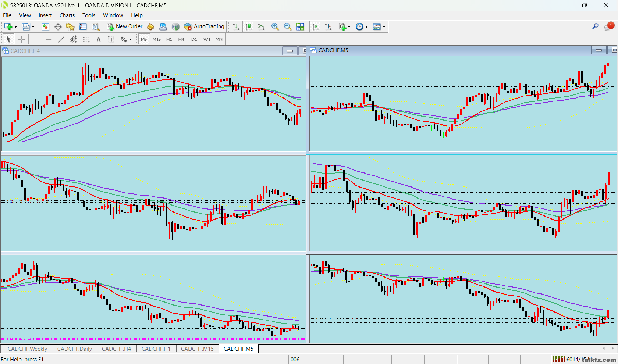
Task: Select the Text Label tool
Action: pyautogui.click(x=111, y=39)
